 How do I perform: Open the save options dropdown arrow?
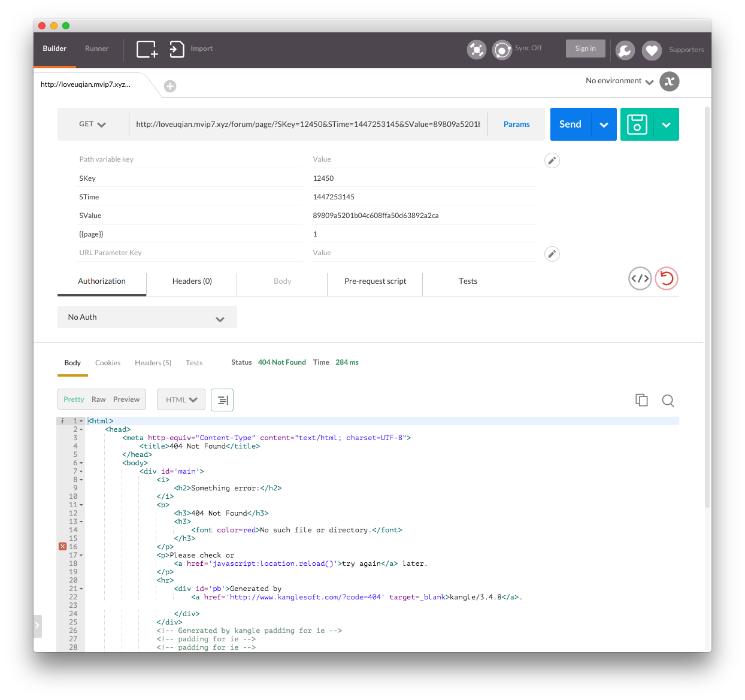pyautogui.click(x=667, y=125)
